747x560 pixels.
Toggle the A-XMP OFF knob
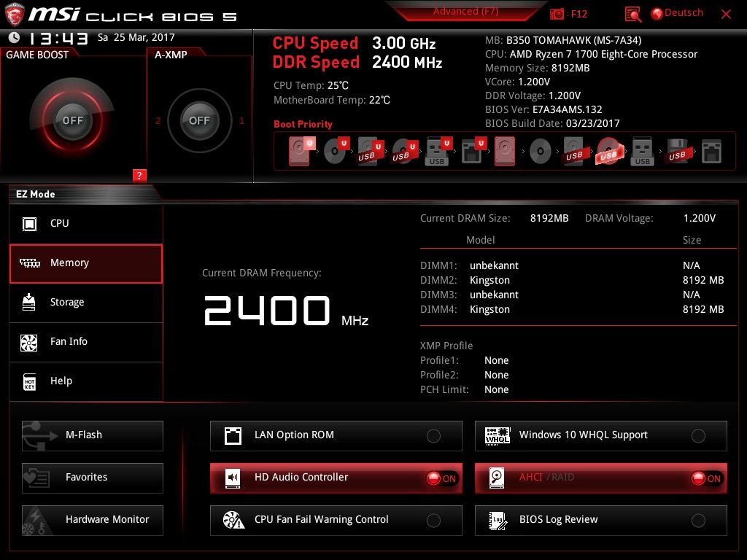pyautogui.click(x=199, y=120)
